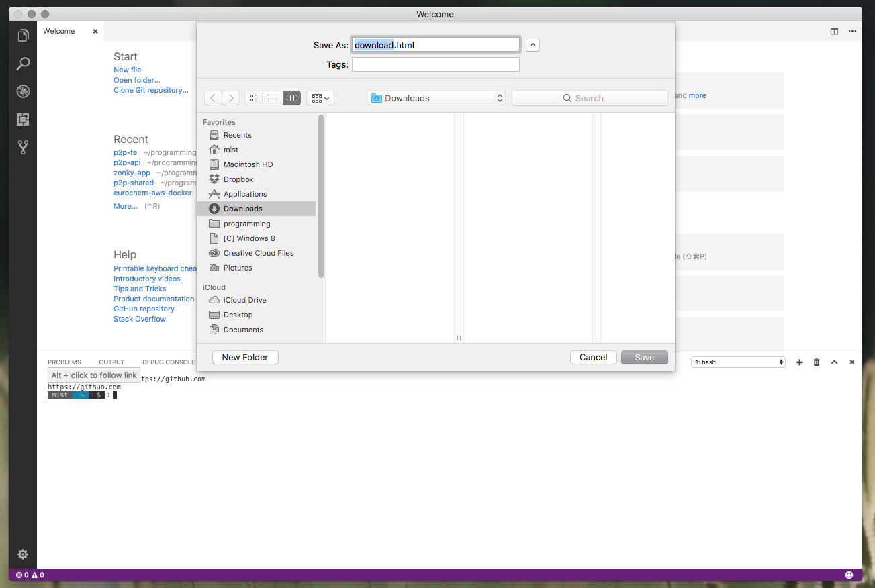Image resolution: width=875 pixels, height=588 pixels.
Task: Open the Extensions view from the activity bar
Action: pyautogui.click(x=23, y=119)
